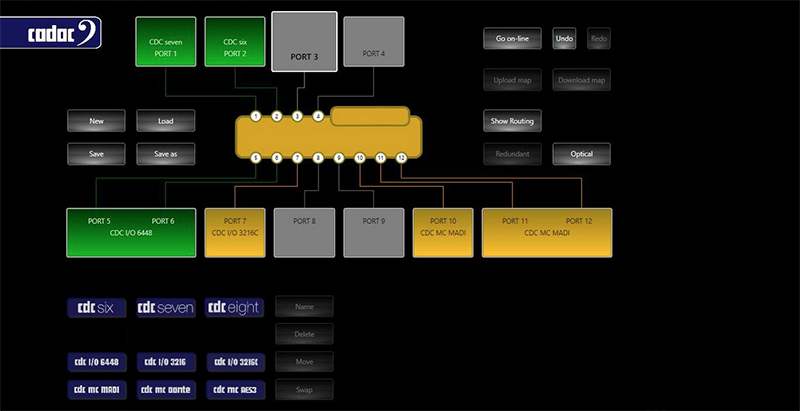
Task: Select the CDC seven PORT 1 device block
Action: 166,42
